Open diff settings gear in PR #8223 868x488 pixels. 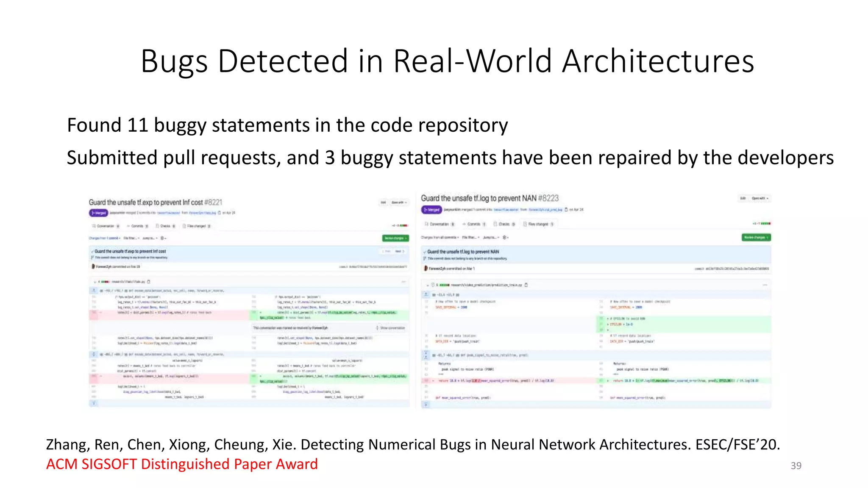click(x=505, y=237)
